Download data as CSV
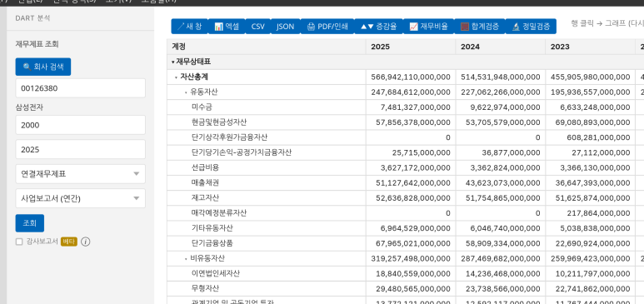The width and height of the screenshot is (644, 304). pos(258,27)
